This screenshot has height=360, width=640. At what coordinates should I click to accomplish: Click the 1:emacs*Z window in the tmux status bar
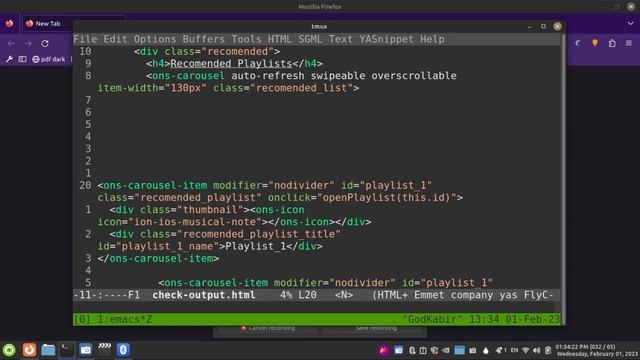tap(124, 319)
